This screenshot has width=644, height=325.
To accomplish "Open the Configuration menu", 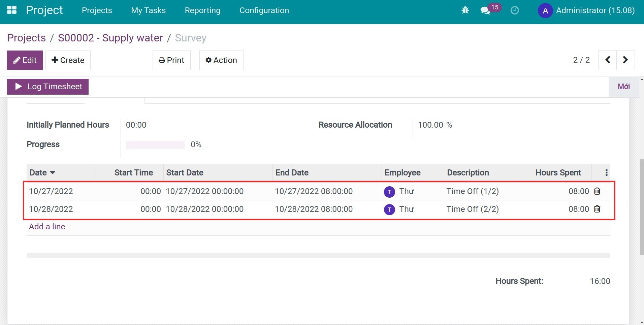I will click(264, 10).
